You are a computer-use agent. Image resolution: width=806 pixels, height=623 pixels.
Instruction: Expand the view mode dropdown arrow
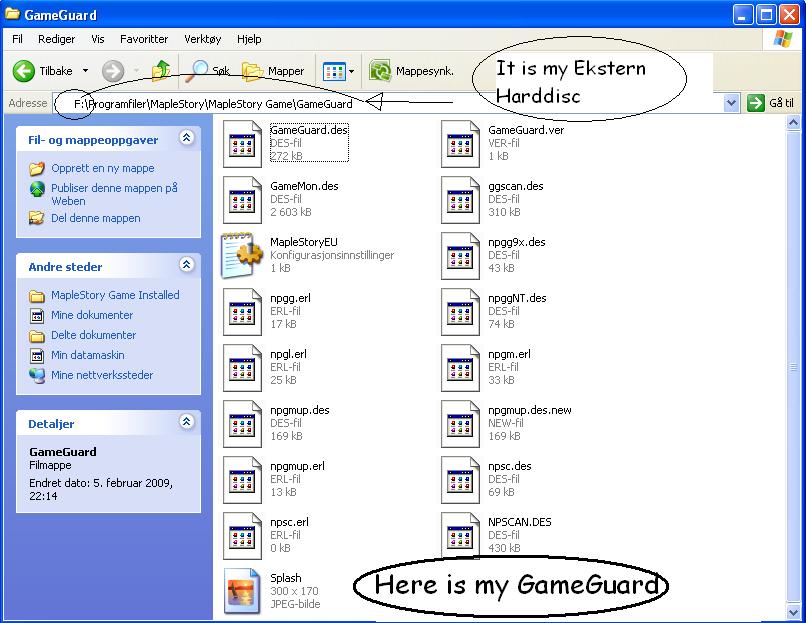pos(352,71)
